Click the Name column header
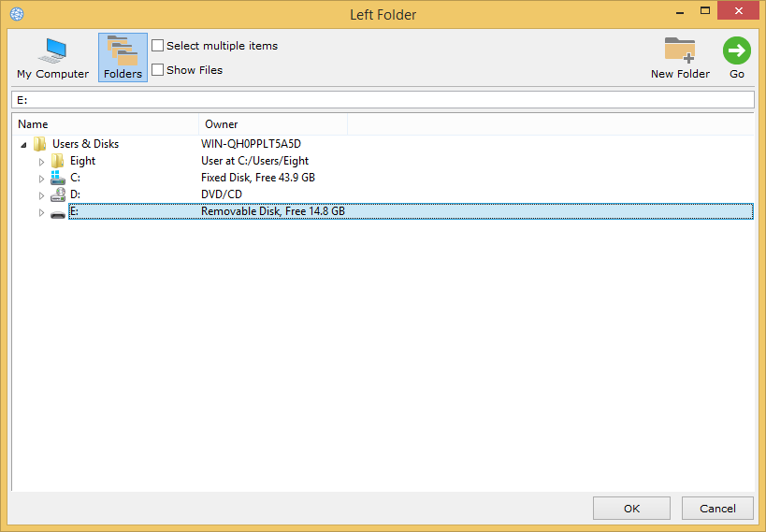The height and width of the screenshot is (532, 766). pos(105,124)
